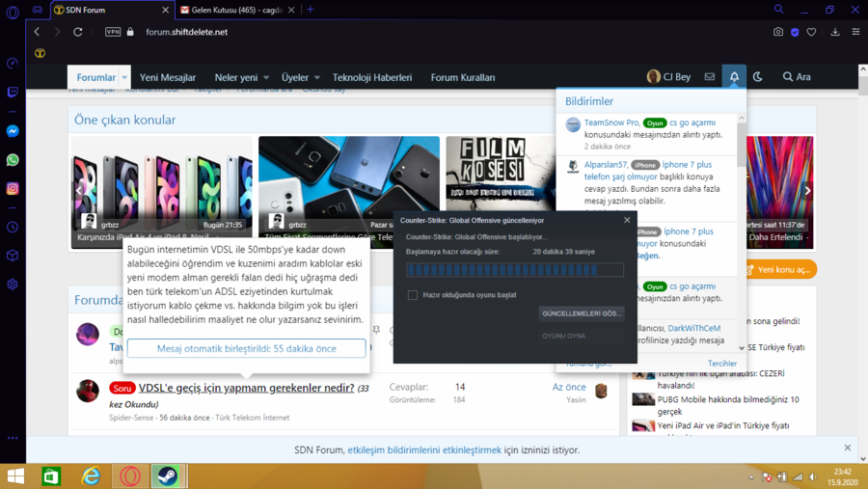Open Yeni Mesajlar menu item
Viewport: 868px width, 489px height.
point(168,77)
